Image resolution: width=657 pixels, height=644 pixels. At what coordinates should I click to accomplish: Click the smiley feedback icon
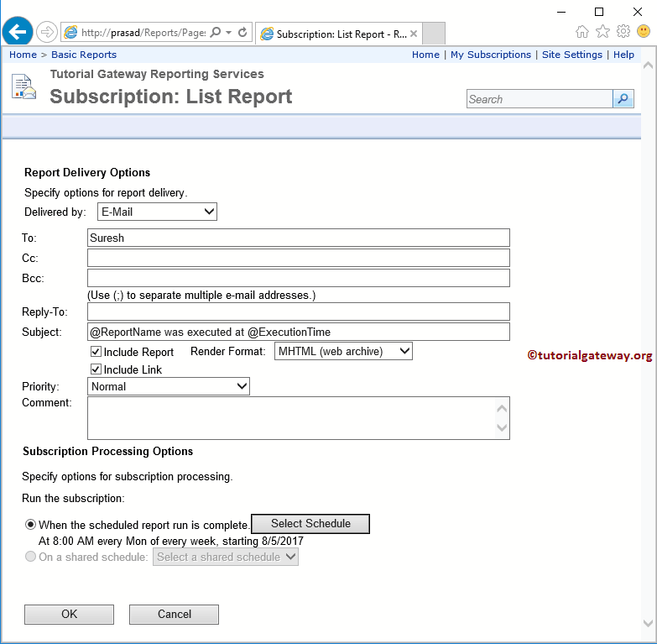(x=644, y=31)
